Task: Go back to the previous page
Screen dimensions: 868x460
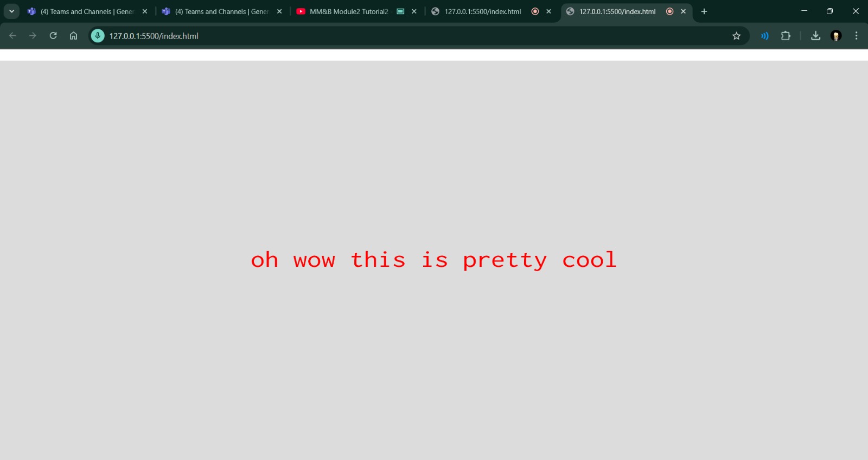Action: 12,36
